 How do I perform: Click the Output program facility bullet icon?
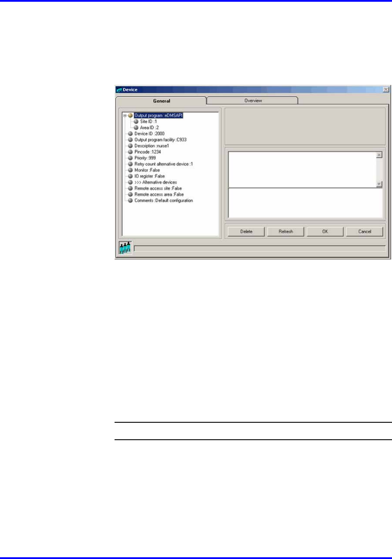tap(130, 140)
